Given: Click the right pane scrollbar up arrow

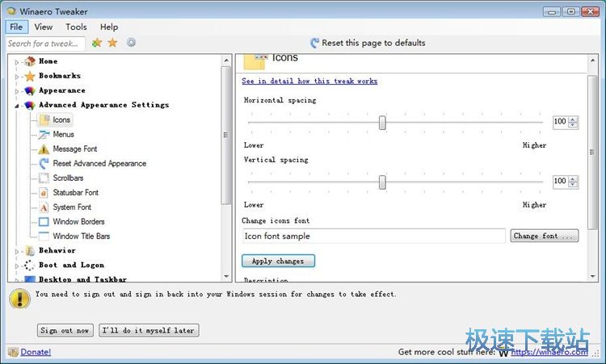Looking at the screenshot, I should 592,61.
